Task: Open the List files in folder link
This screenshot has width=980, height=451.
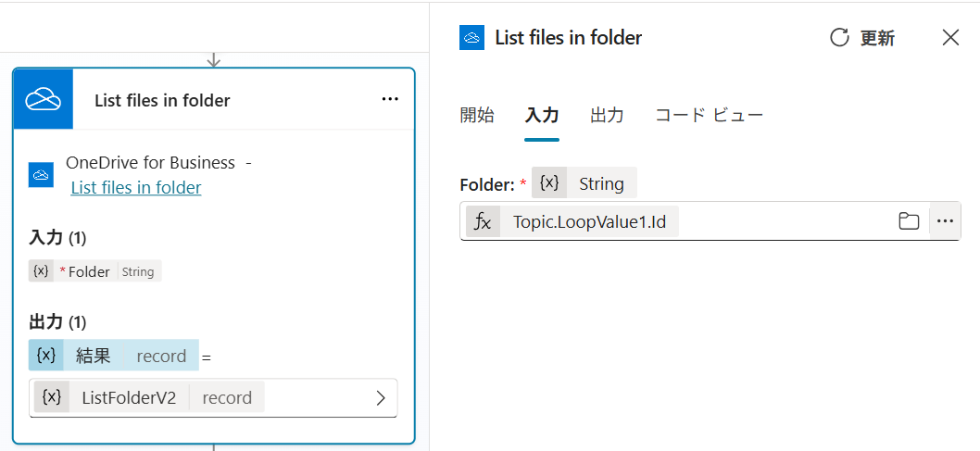Action: coord(136,187)
